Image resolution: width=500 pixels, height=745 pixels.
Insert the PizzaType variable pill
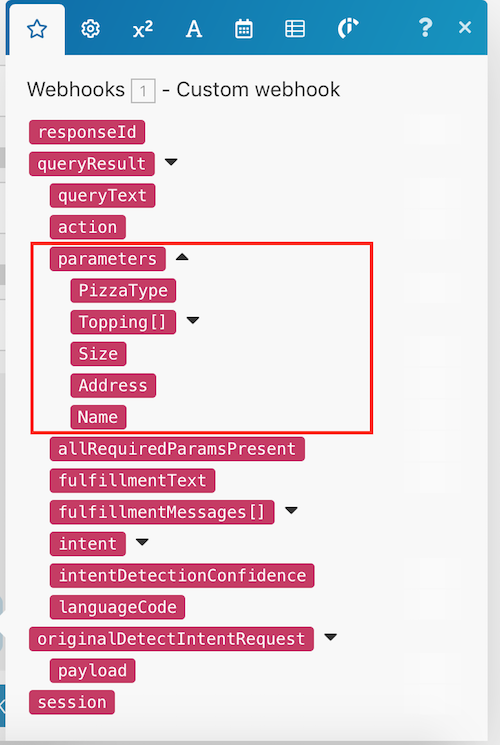(123, 290)
